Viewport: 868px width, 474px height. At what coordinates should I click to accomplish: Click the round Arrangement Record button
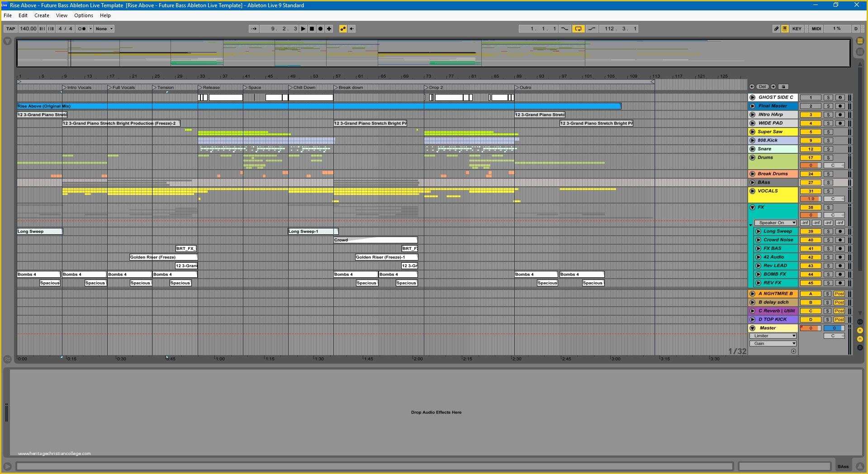[320, 28]
